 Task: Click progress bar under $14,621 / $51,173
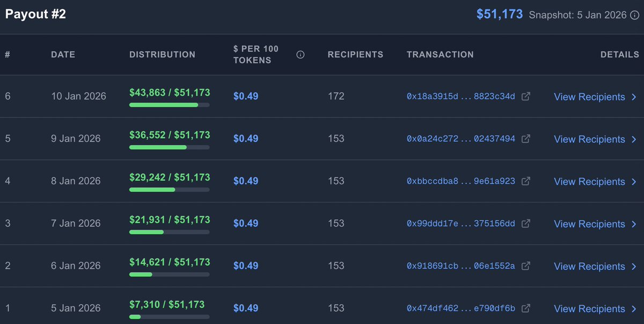coord(170,275)
